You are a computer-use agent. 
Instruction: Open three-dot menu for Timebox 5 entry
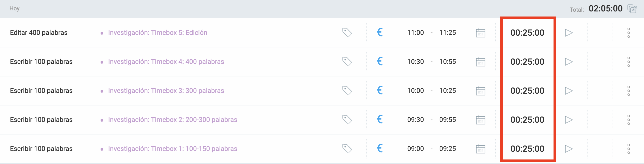(x=629, y=33)
